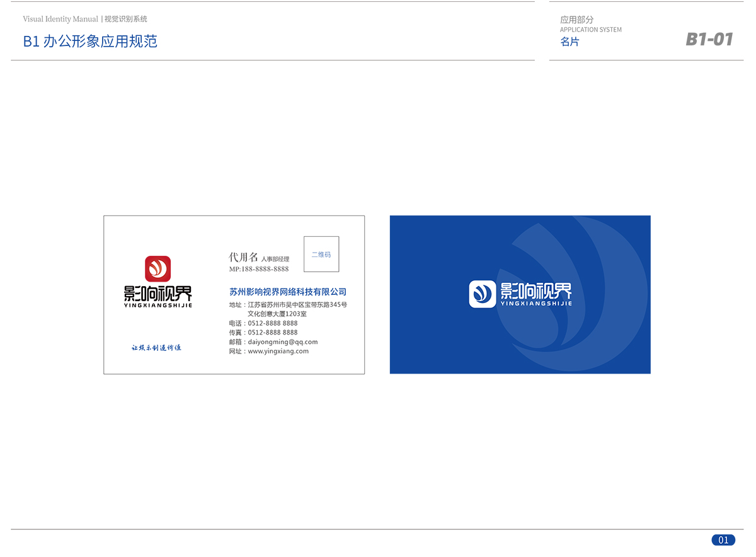Click the Visual Identity Manual header text
This screenshot has height=557, width=756.
pyautogui.click(x=60, y=20)
